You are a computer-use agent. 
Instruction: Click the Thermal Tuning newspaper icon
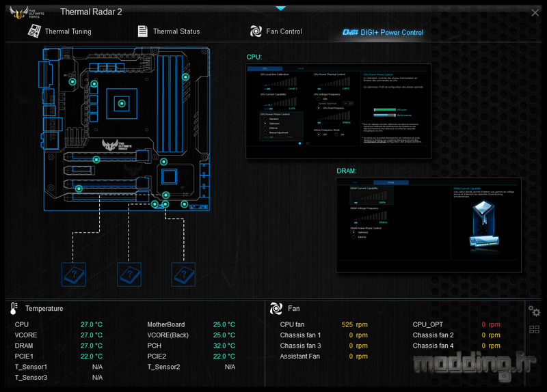(34, 31)
